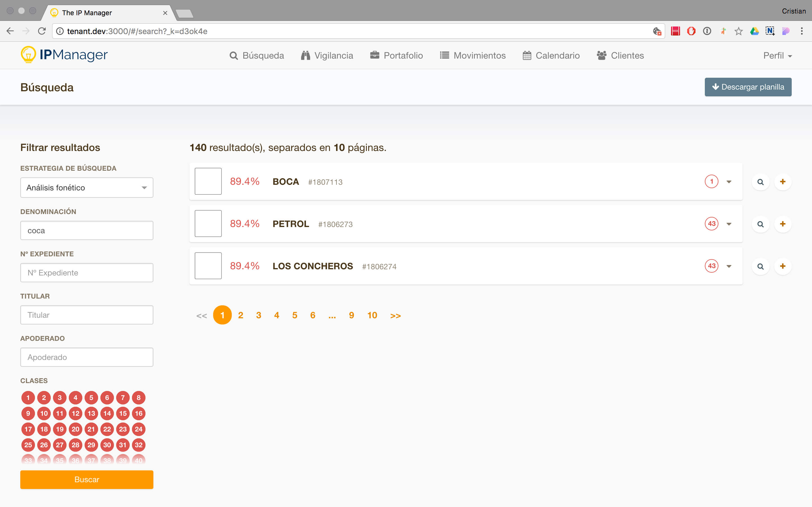The image size is (812, 507).
Task: Click the plus icon for BOCA result
Action: click(782, 182)
